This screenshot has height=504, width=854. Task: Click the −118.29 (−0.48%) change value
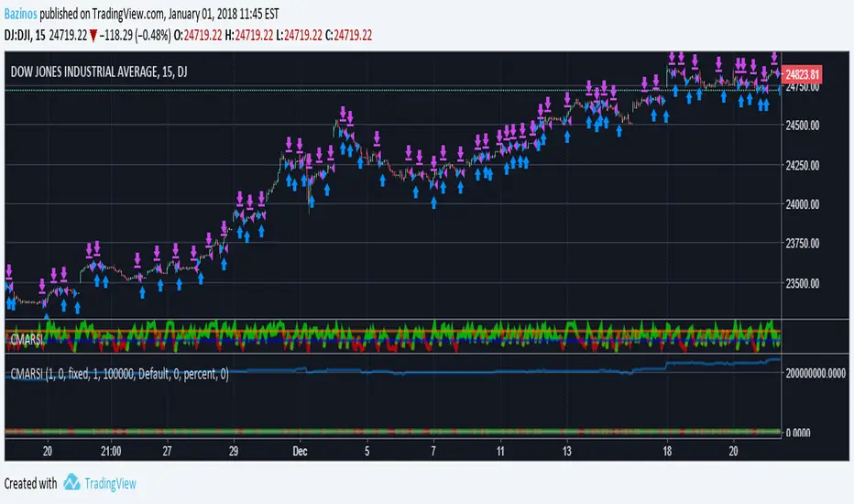[135, 36]
